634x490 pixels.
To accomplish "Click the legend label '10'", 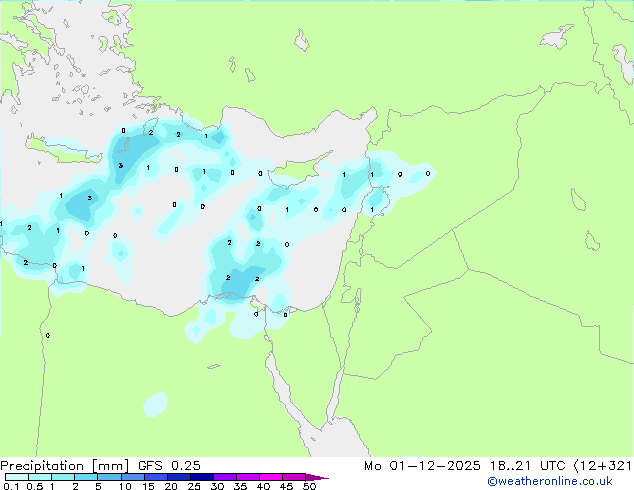I will pyautogui.click(x=125, y=486).
